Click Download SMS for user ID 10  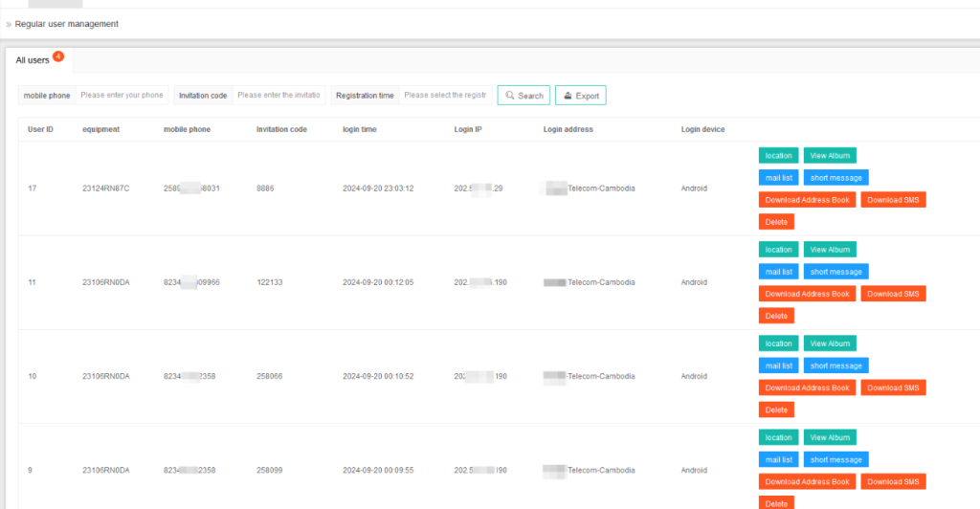893,387
